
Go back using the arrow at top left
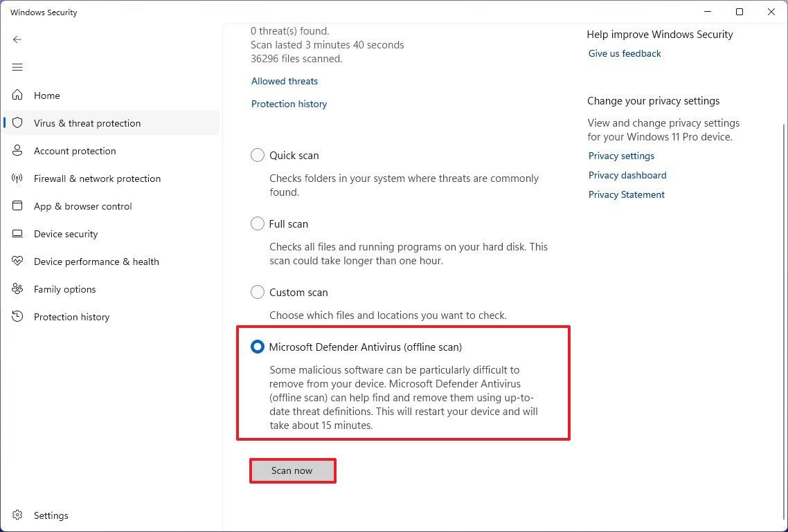[x=17, y=39]
